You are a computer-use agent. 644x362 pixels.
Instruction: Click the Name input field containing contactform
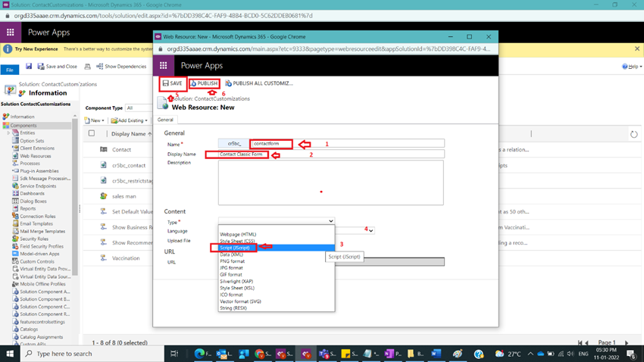pyautogui.click(x=347, y=144)
